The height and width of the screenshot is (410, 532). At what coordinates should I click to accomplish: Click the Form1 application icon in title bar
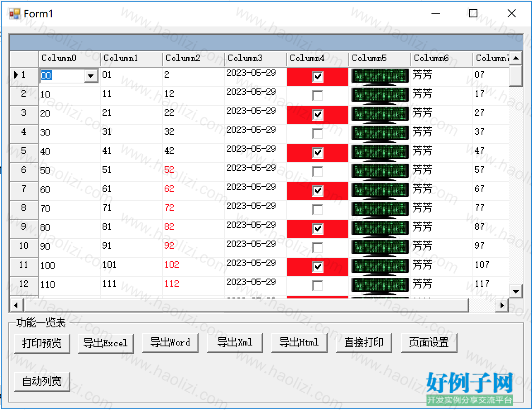click(14, 14)
